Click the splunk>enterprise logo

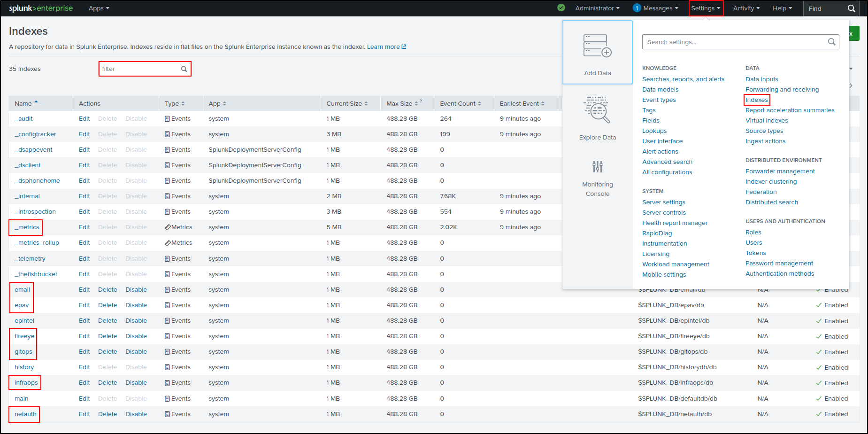[40, 8]
